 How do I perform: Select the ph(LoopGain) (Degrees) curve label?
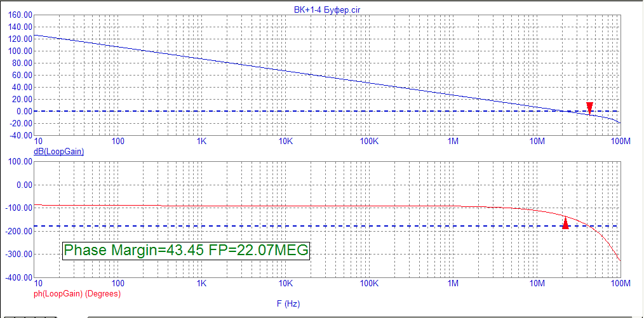pyautogui.click(x=77, y=293)
